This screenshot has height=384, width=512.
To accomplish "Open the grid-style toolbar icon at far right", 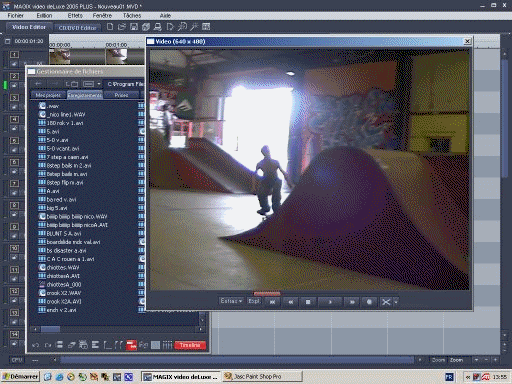I will point(206,27).
